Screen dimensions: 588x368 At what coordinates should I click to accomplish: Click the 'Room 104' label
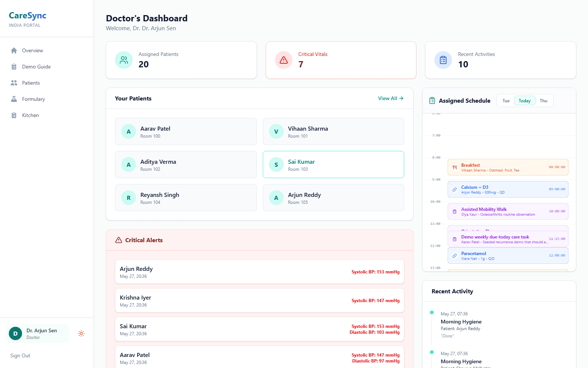coord(150,202)
